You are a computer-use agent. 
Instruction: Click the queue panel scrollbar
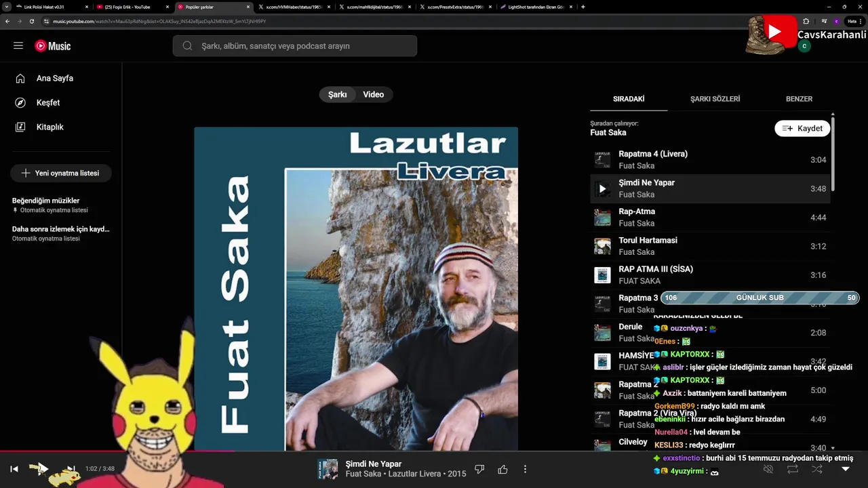[x=833, y=155]
